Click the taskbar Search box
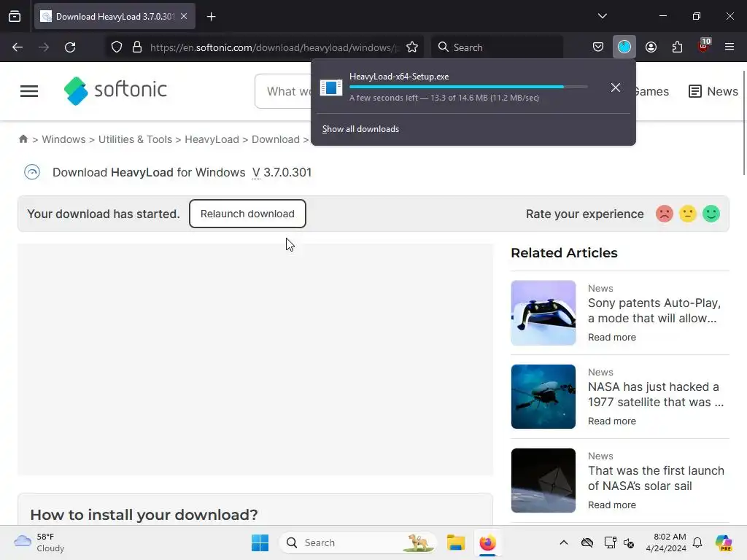 tap(357, 542)
